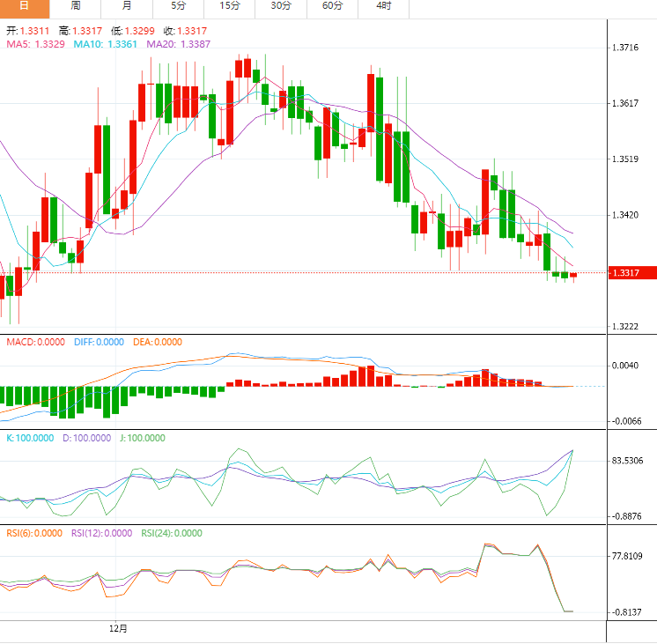
Task: Click the -0.0066 MACD axis label
Action: 626,421
